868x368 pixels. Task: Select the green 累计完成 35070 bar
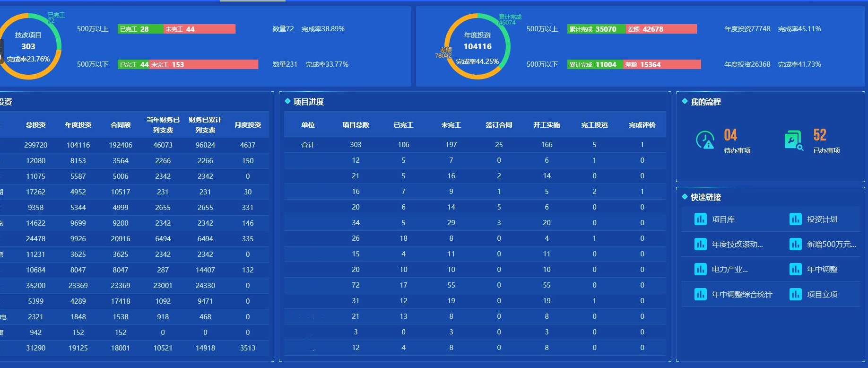click(x=596, y=29)
